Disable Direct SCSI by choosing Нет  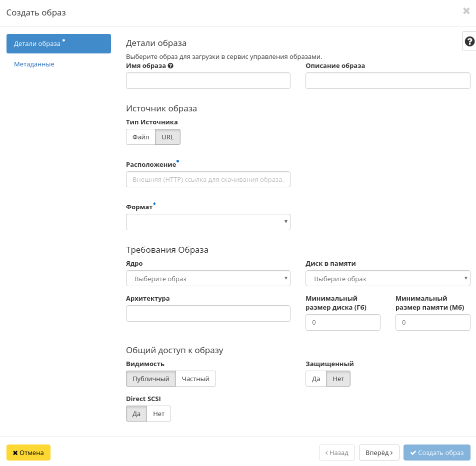click(158, 414)
